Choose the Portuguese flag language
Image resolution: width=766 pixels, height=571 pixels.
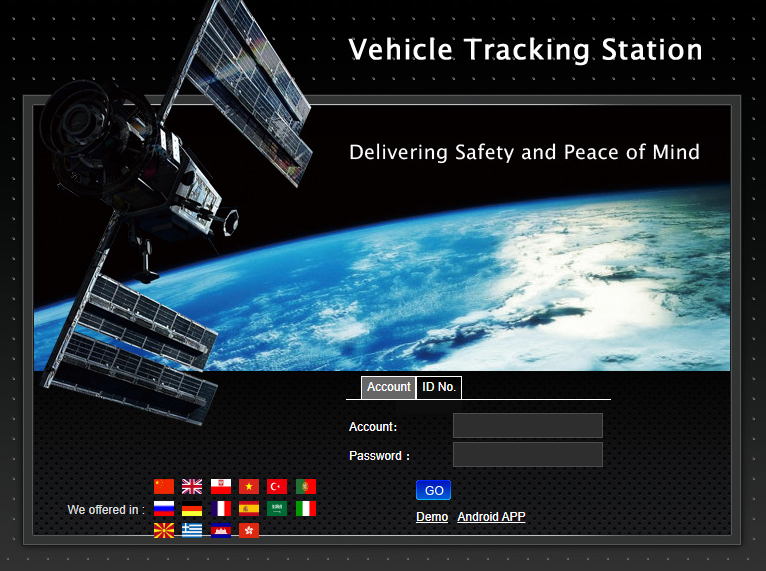[306, 486]
